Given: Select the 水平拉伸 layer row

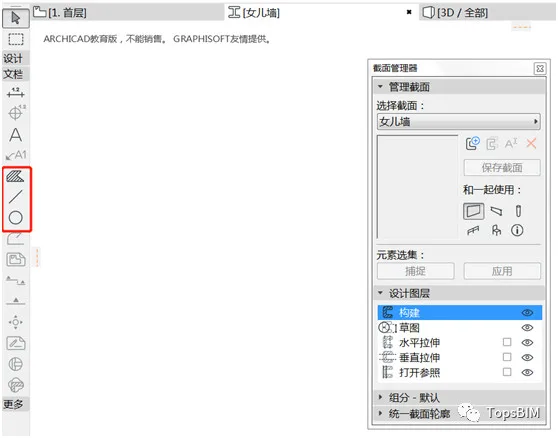Looking at the screenshot, I should tap(460, 343).
